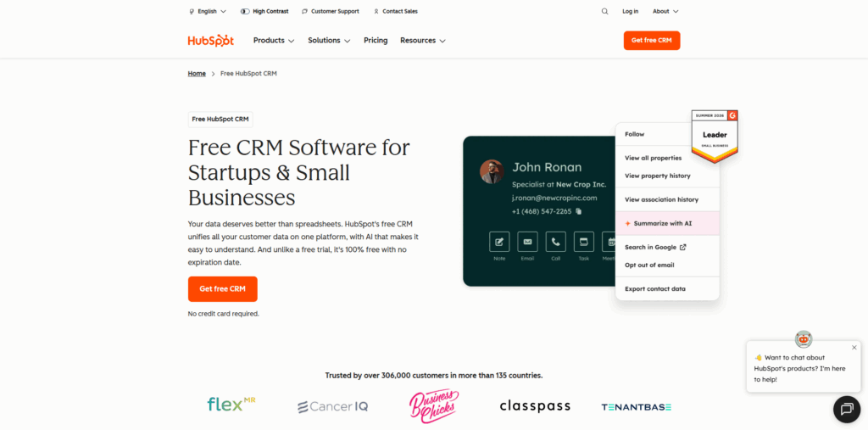868x430 pixels.
Task: Select View association history
Action: [x=661, y=199]
